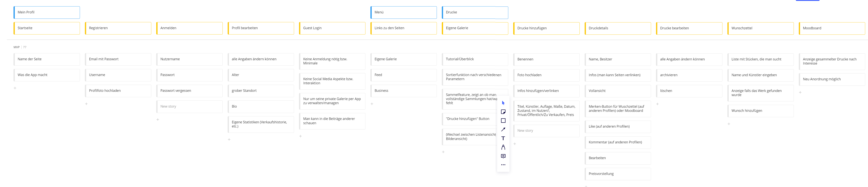Add story below Neu Anordnung möglich card
868x187 pixels.
(800, 92)
